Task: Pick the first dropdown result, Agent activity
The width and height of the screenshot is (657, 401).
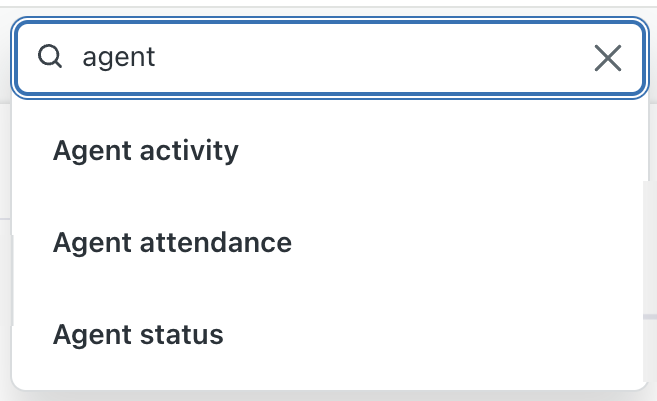Action: click(x=146, y=151)
